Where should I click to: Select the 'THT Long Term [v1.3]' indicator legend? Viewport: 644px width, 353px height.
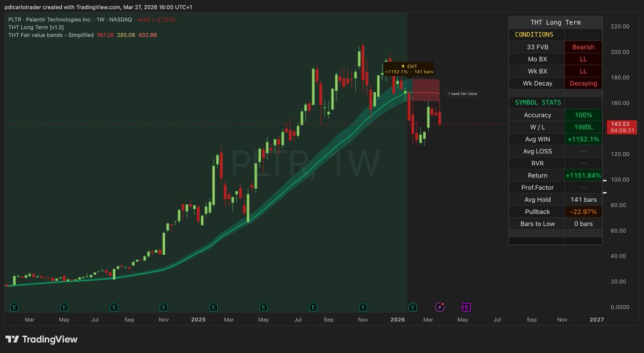(36, 27)
